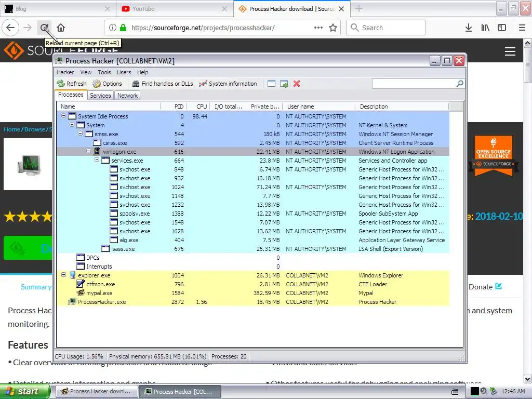Click the explorer.exe icon
The width and height of the screenshot is (532, 399).
72,275
